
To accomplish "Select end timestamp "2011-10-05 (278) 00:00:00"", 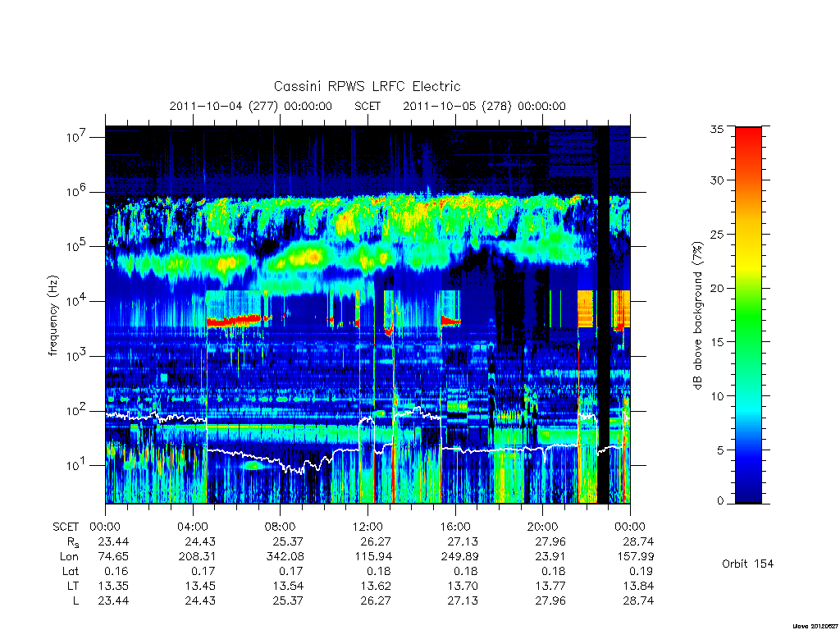I will [484, 106].
